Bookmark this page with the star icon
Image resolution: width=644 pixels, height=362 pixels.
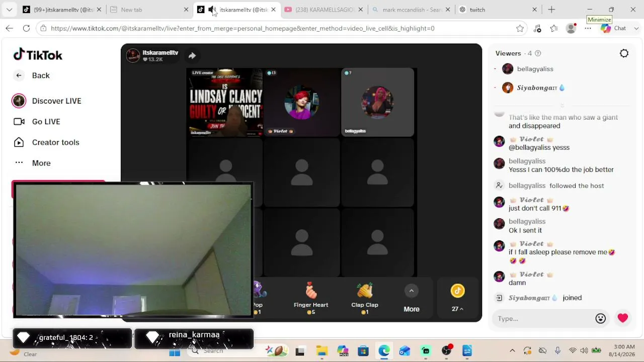tap(520, 29)
